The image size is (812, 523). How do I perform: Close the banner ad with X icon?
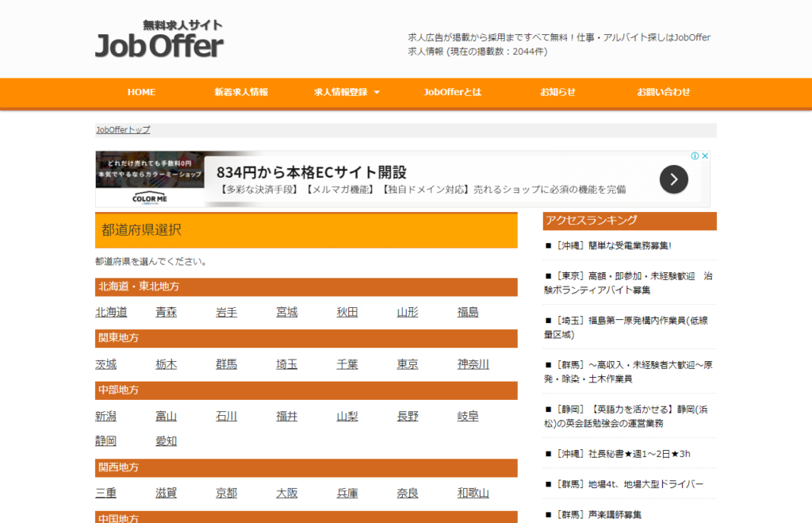coord(705,156)
